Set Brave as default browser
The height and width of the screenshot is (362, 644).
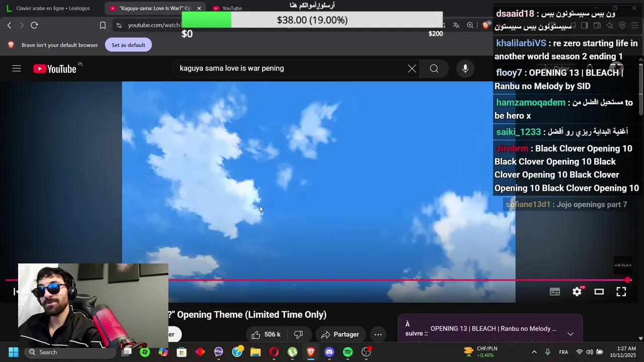[x=128, y=45]
